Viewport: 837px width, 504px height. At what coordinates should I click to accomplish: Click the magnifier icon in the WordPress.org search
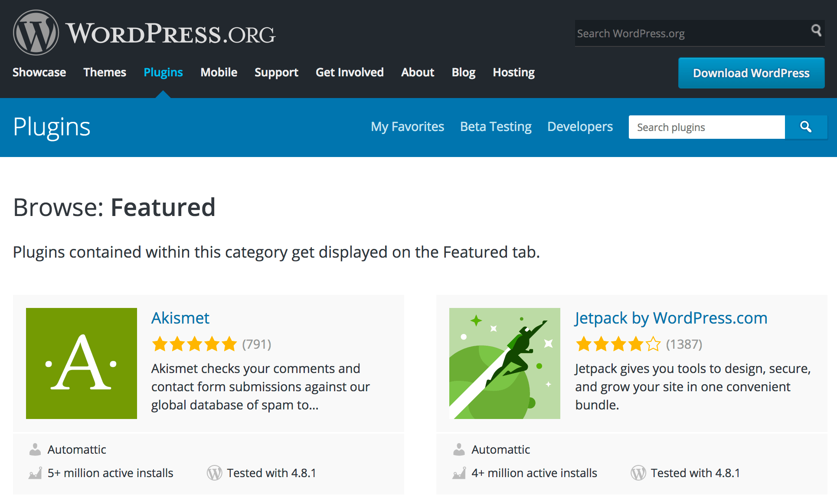click(816, 30)
